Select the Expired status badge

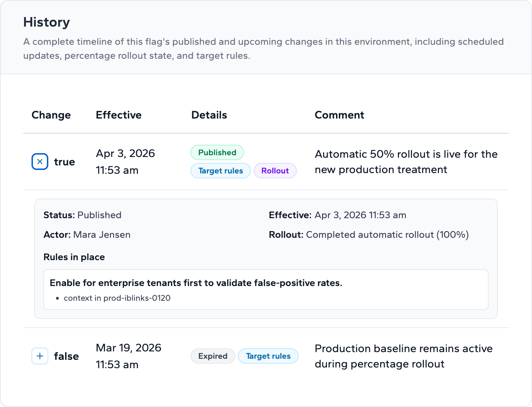212,356
